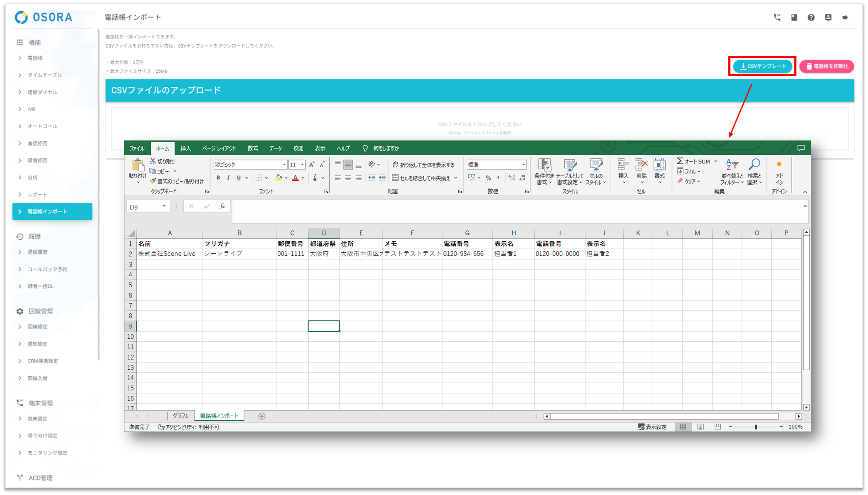Image resolution: width=868 pixels, height=495 pixels.
Task: Open Conditional Formatting in the ribbon
Action: [544, 172]
